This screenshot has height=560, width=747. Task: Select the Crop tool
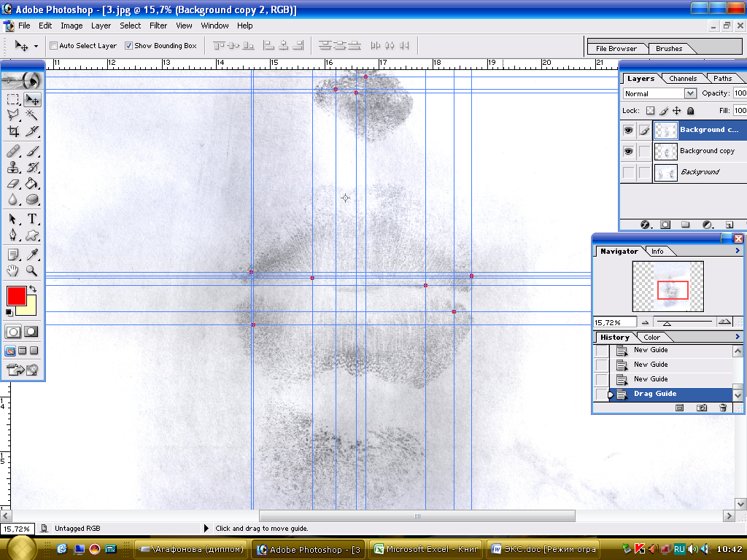(13, 132)
